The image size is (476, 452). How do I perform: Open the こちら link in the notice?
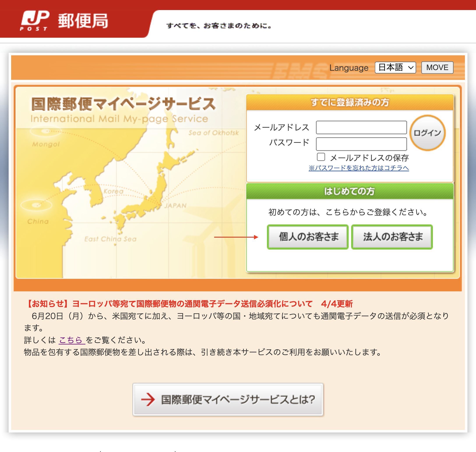coord(72,340)
